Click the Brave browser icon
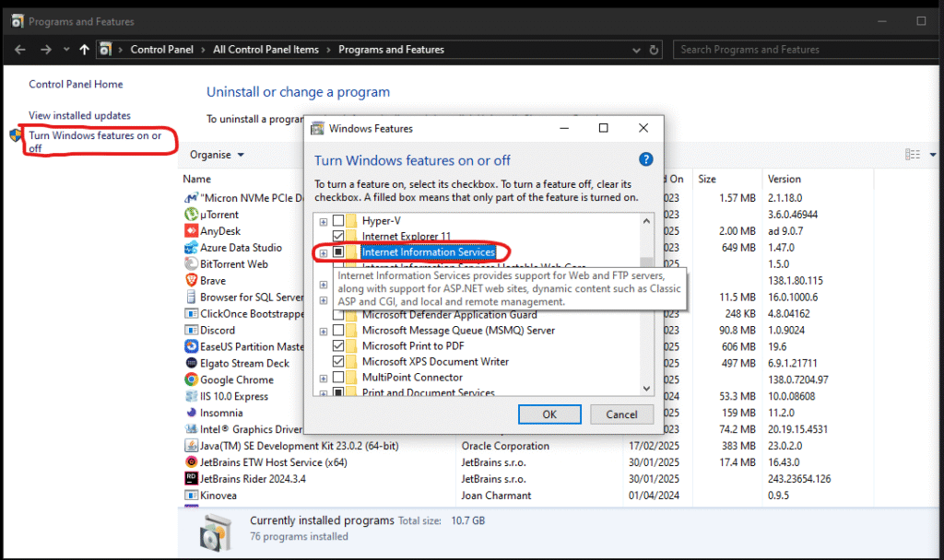Image resolution: width=944 pixels, height=560 pixels. click(x=191, y=280)
